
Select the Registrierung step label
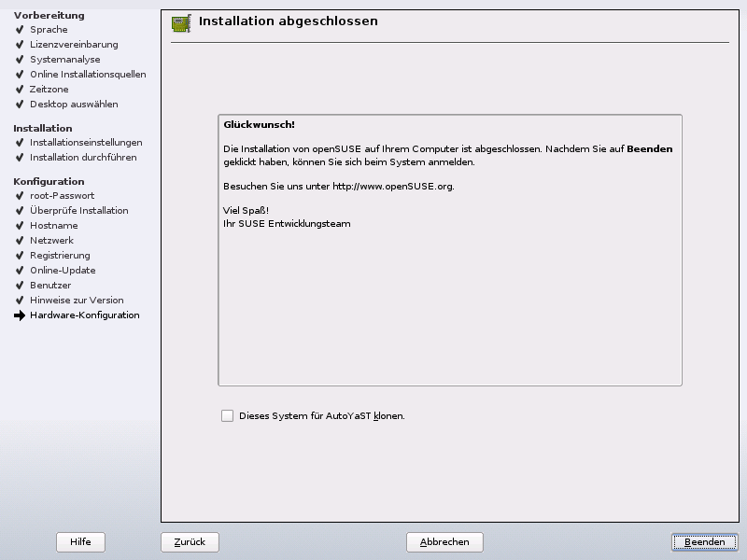pos(60,255)
